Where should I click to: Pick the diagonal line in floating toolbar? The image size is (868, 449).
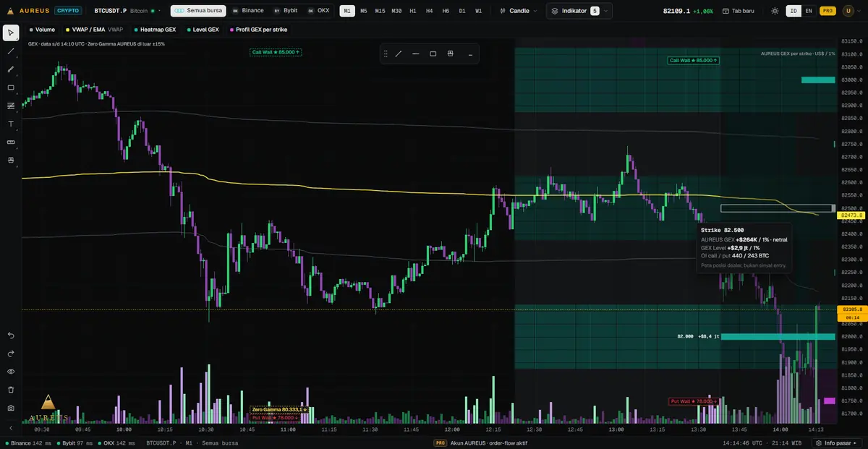[399, 54]
